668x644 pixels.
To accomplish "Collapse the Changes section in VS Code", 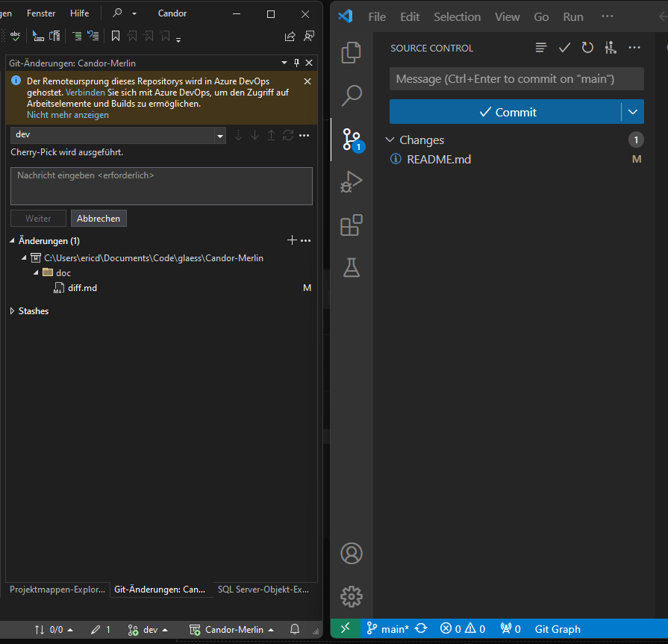I will tap(390, 140).
